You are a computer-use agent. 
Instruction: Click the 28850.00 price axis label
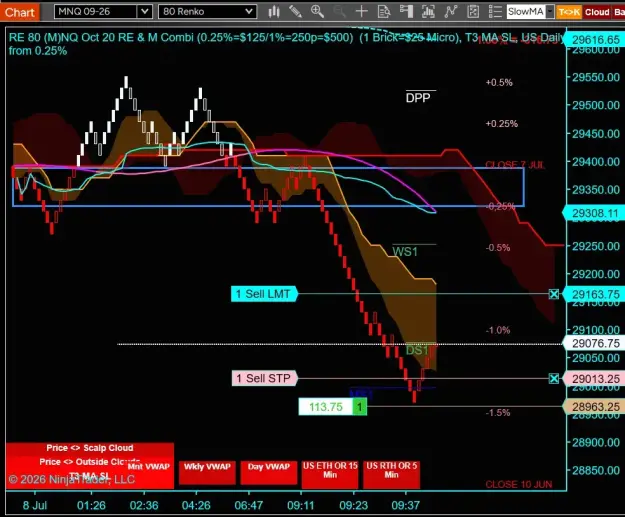(596, 470)
